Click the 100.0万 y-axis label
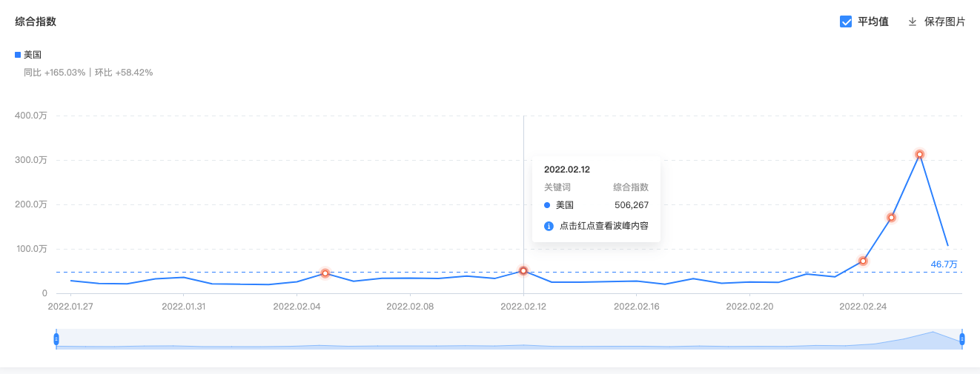 click(x=31, y=249)
